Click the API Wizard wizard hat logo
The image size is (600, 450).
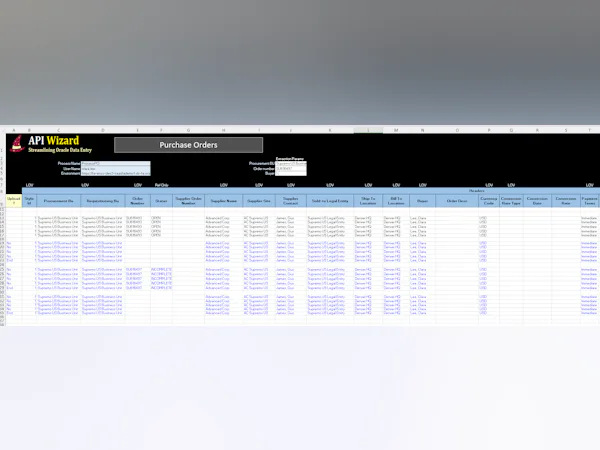(17, 143)
